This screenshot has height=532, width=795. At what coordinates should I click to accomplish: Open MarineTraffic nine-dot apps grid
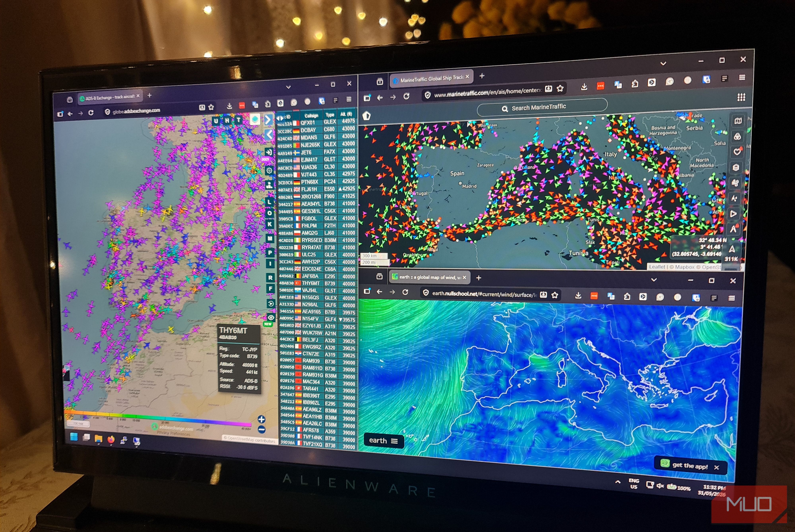coord(741,97)
